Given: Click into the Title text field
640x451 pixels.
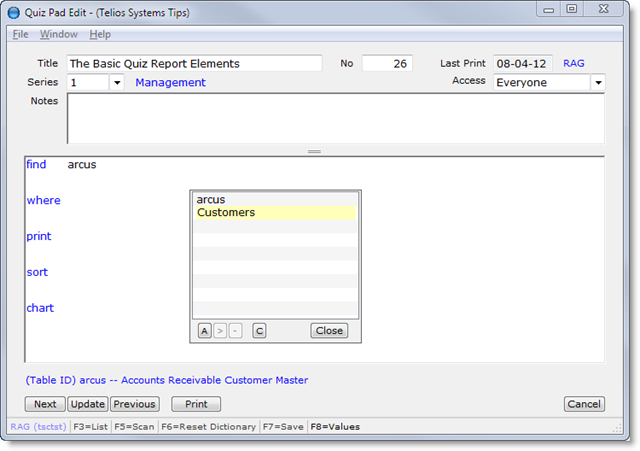Looking at the screenshot, I should tap(194, 63).
